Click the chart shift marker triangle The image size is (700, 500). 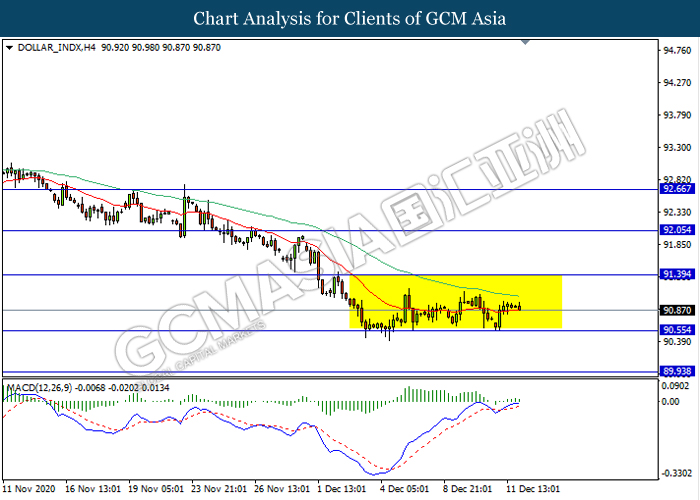click(x=525, y=42)
